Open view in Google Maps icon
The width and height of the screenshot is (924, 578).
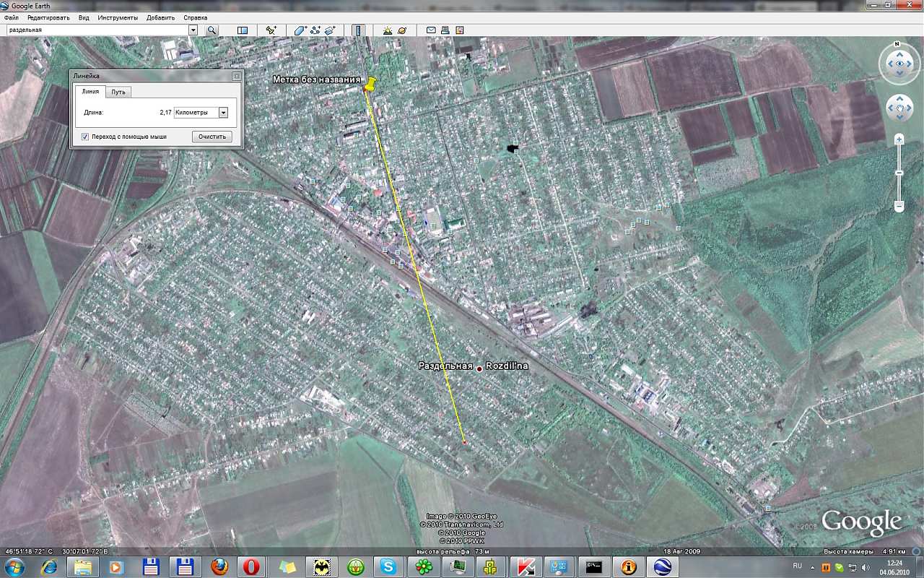pos(460,30)
